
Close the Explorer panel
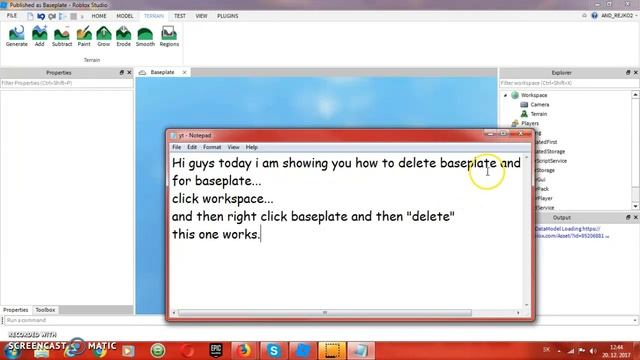click(x=636, y=72)
